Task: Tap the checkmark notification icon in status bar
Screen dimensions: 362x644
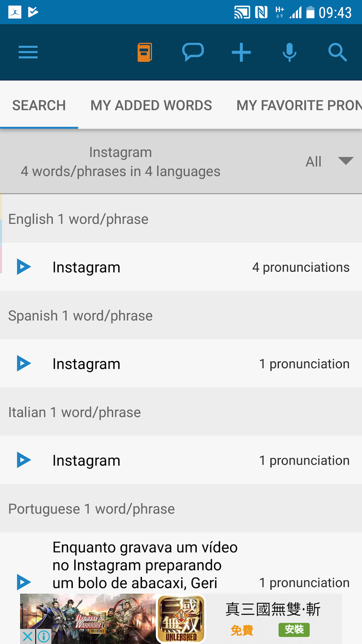Action: [x=33, y=12]
